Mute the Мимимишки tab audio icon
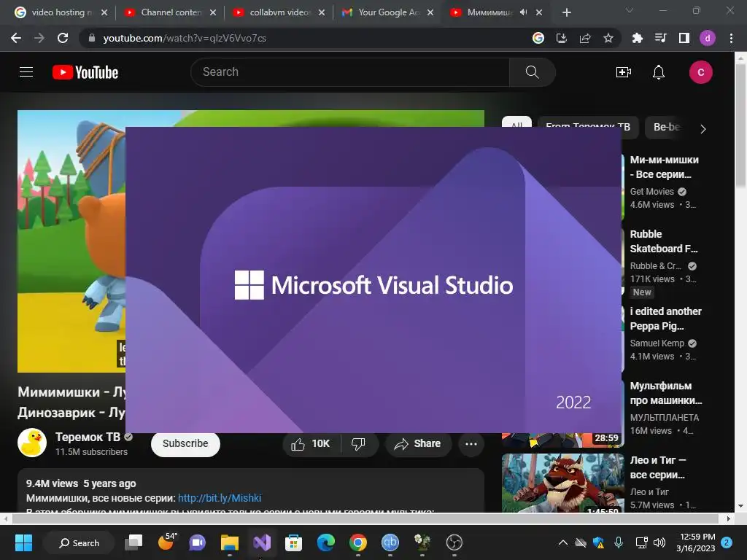This screenshot has height=560, width=747. (x=523, y=12)
